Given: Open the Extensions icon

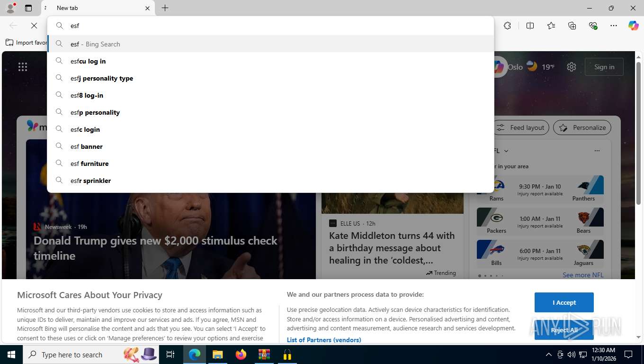Looking at the screenshot, I should [507, 26].
